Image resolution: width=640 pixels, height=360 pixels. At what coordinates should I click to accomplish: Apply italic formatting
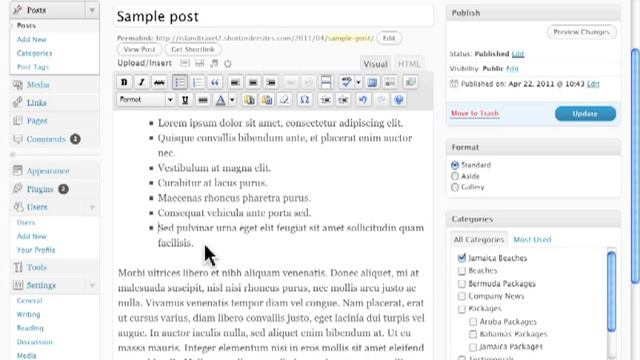click(x=142, y=82)
